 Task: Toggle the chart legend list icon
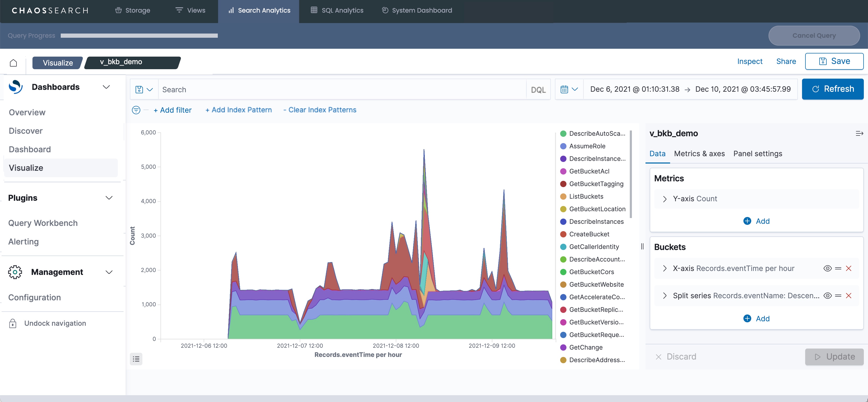tap(136, 359)
